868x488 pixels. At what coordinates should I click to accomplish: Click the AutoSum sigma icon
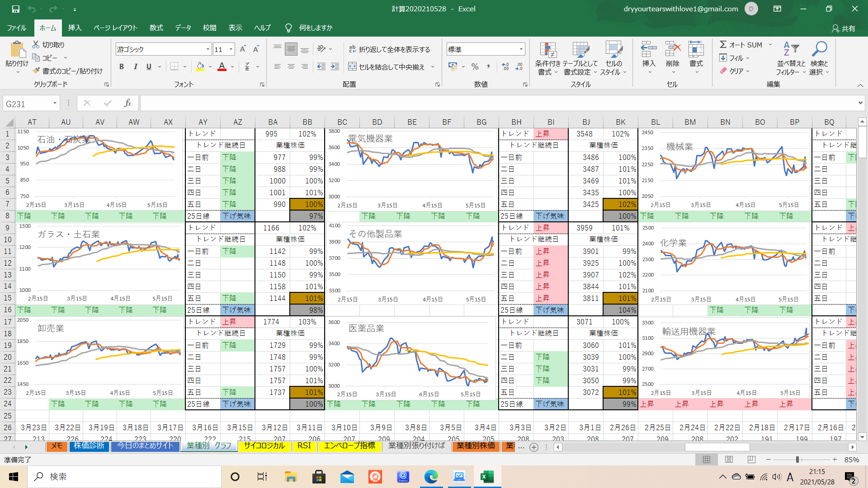pyautogui.click(x=723, y=45)
